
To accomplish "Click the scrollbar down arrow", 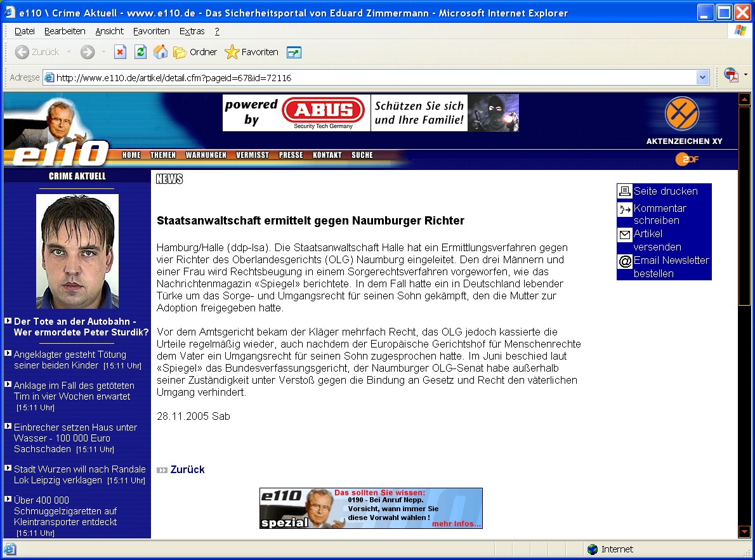I will coord(744,531).
